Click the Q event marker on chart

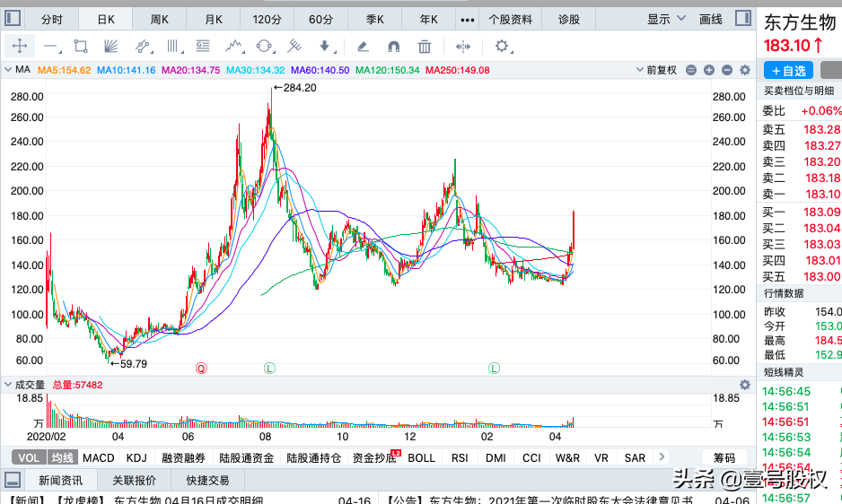pyautogui.click(x=201, y=369)
